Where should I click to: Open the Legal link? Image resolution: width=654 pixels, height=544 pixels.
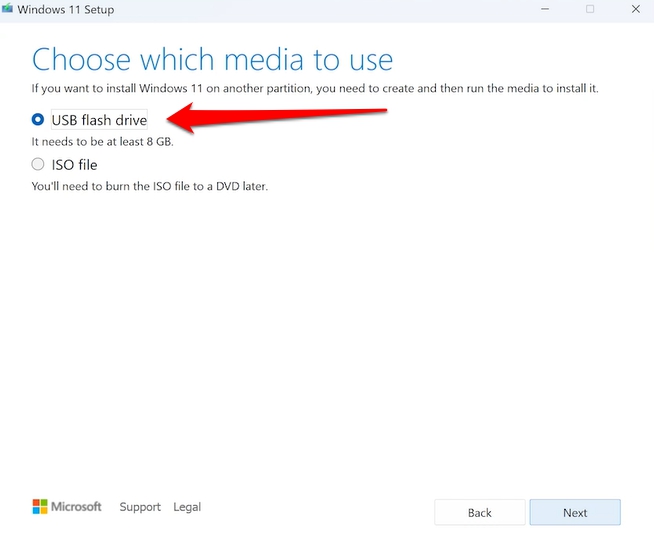click(x=187, y=507)
